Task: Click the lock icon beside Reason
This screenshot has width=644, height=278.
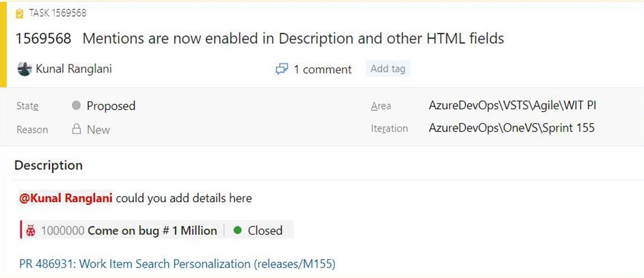Action: (x=77, y=130)
